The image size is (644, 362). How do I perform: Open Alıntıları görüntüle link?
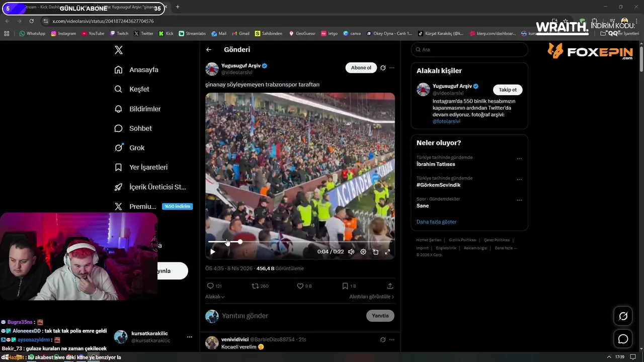(x=372, y=297)
